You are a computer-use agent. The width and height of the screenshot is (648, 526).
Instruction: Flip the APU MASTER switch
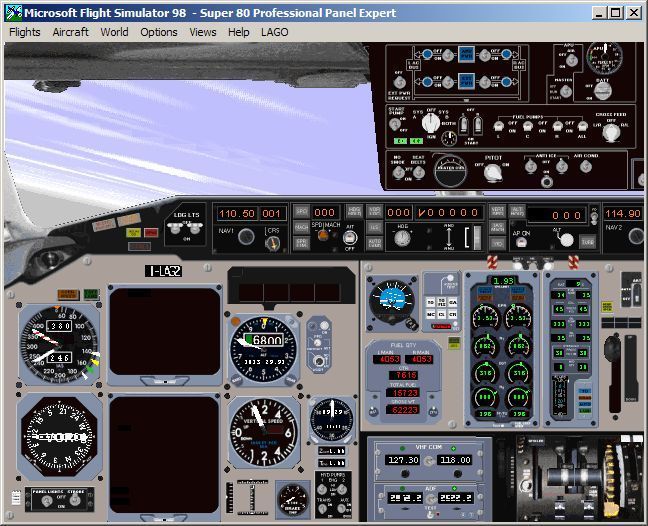point(565,91)
